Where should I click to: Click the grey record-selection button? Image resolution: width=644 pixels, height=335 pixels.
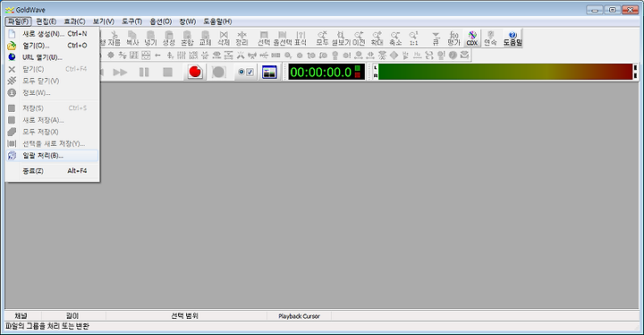(x=218, y=72)
